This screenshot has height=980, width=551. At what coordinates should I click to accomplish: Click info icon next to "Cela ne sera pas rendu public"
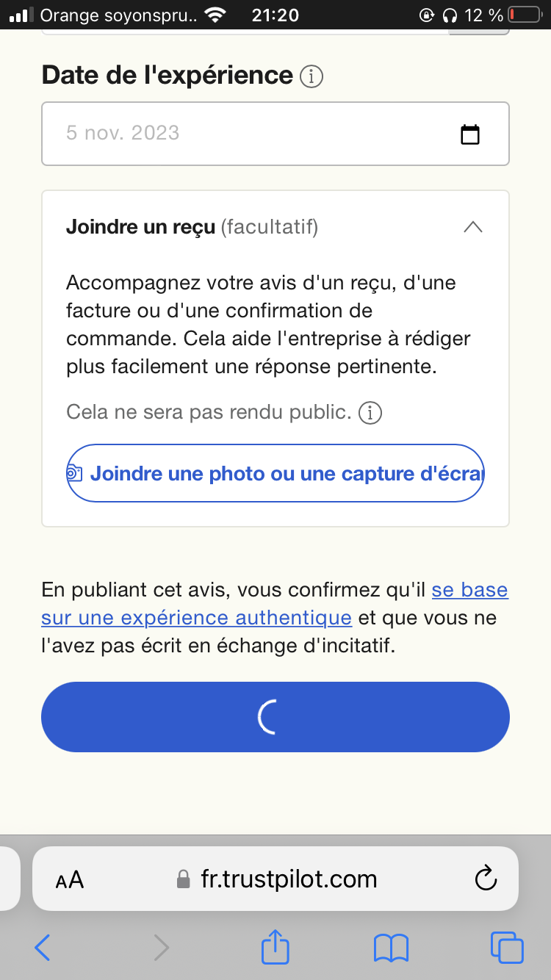[x=370, y=414]
